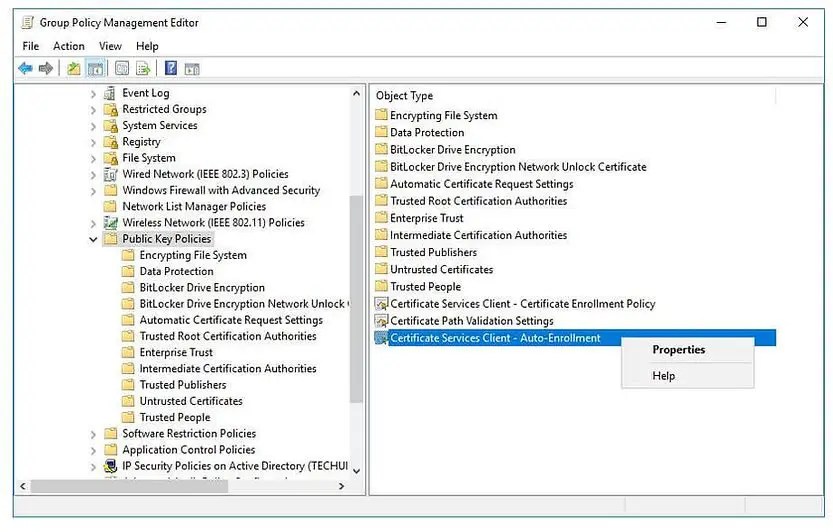Open the File menu
Screen dimensions: 833x532
tap(30, 46)
